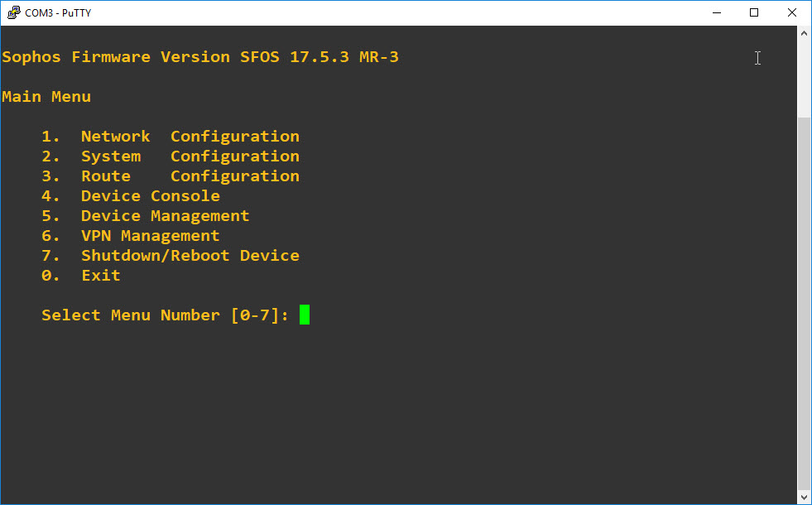Screen dimensions: 812x505
Task: Click the Exit option text
Action: pos(101,275)
